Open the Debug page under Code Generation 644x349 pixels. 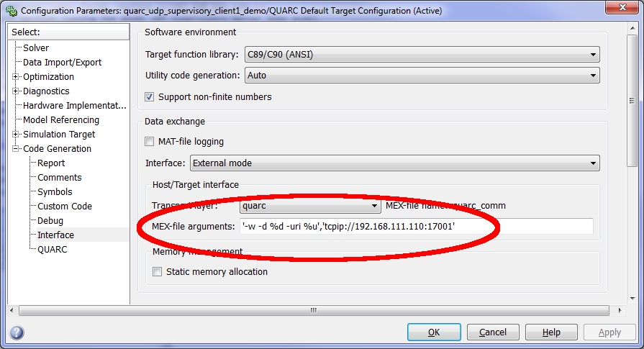click(50, 220)
